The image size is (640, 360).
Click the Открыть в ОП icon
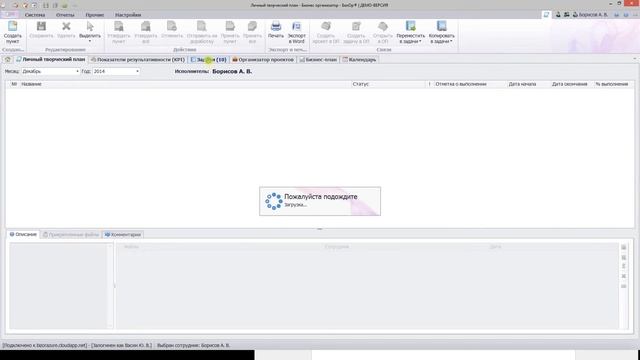(x=383, y=27)
